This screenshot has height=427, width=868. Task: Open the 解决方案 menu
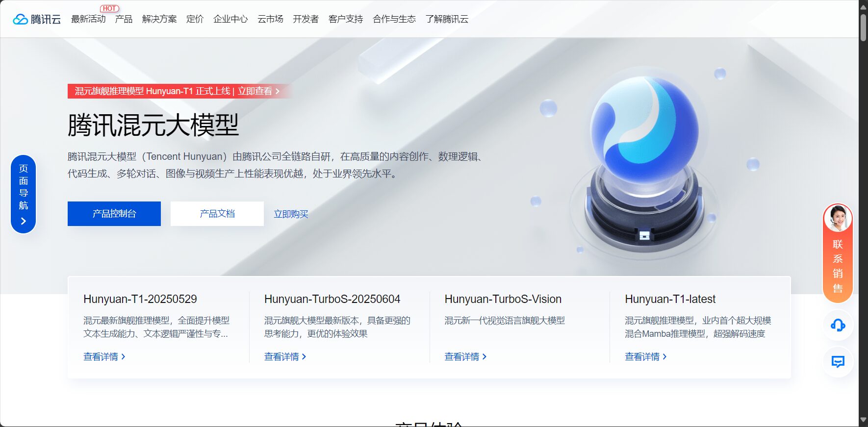pyautogui.click(x=159, y=19)
